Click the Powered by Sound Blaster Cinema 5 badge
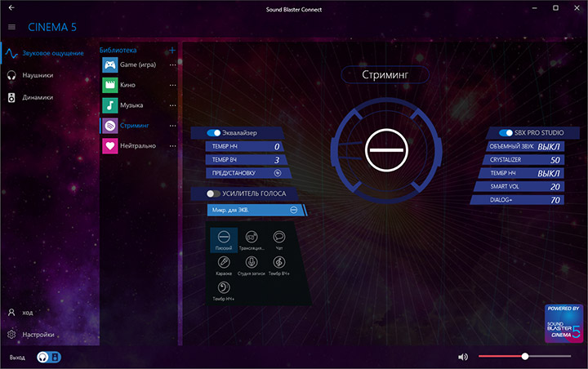The width and height of the screenshot is (588, 369). [563, 323]
